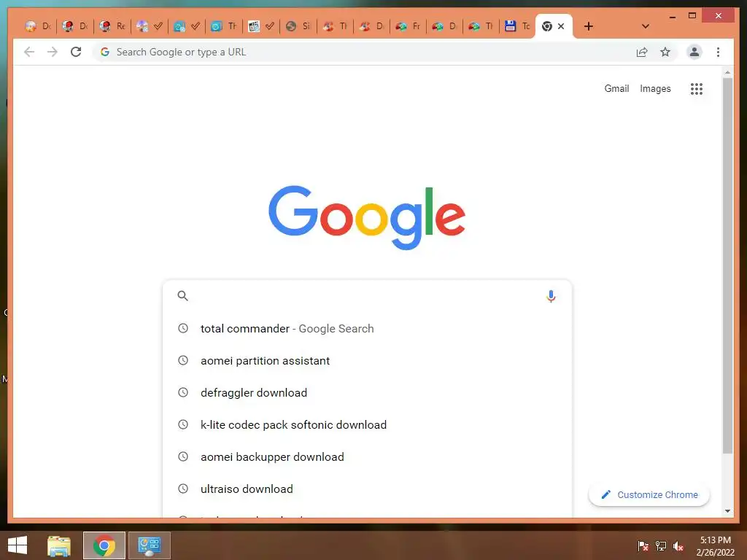
Task: Open File Explorer from the taskbar
Action: pyautogui.click(x=58, y=545)
